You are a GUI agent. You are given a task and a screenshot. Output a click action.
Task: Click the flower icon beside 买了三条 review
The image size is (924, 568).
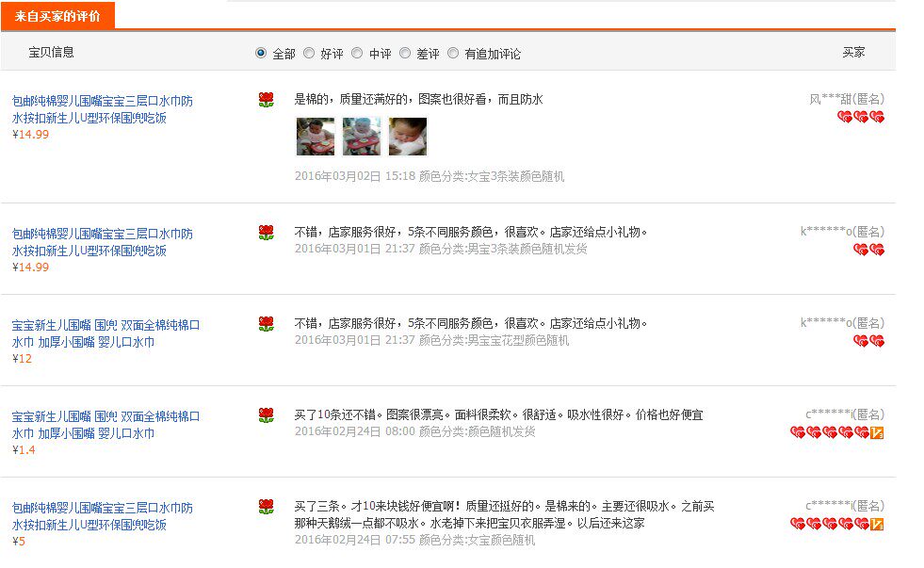click(267, 507)
